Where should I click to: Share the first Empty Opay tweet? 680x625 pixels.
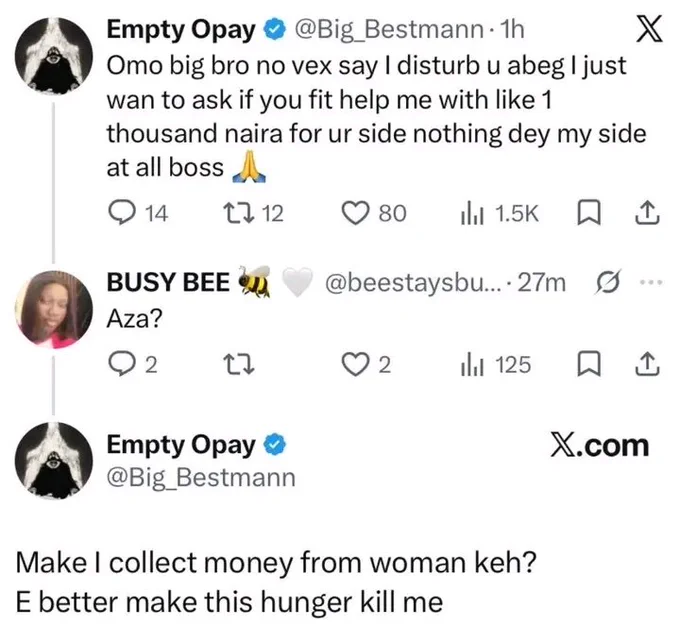647,213
